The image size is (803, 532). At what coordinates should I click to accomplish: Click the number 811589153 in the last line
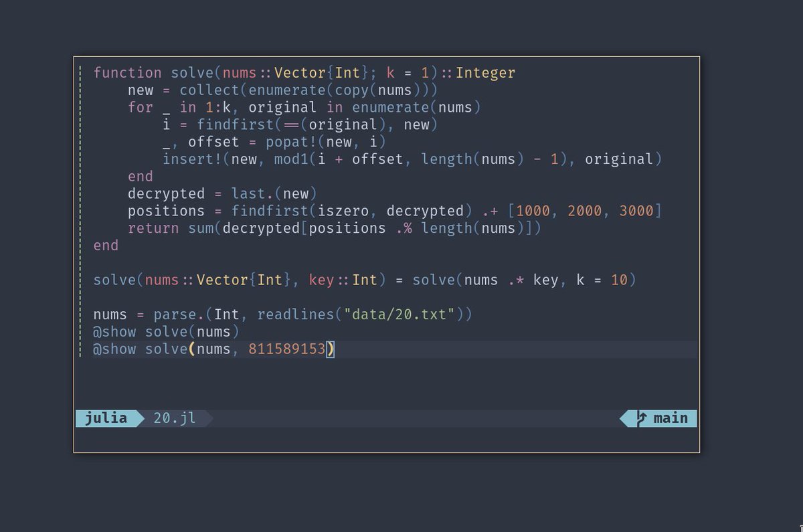288,349
